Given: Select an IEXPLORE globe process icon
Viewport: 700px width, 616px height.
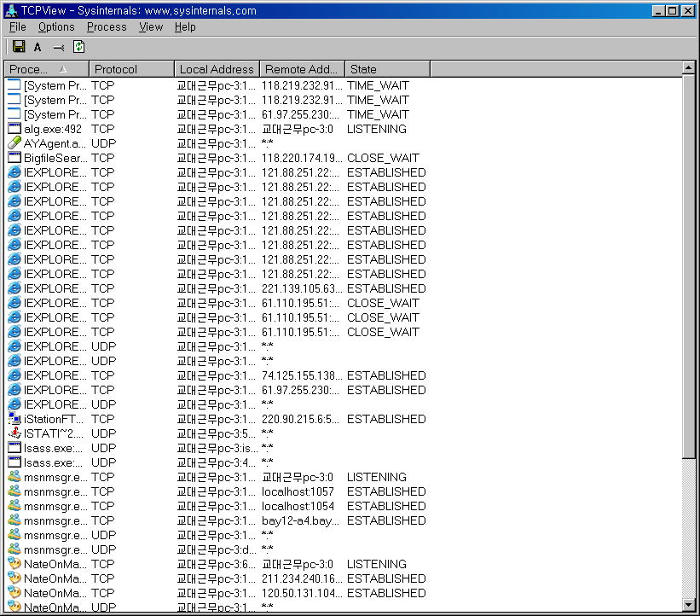Looking at the screenshot, I should [x=14, y=172].
